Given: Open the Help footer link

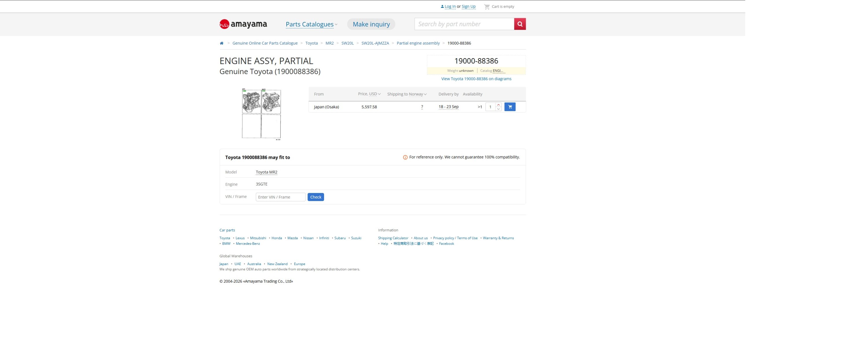Looking at the screenshot, I should (x=384, y=244).
